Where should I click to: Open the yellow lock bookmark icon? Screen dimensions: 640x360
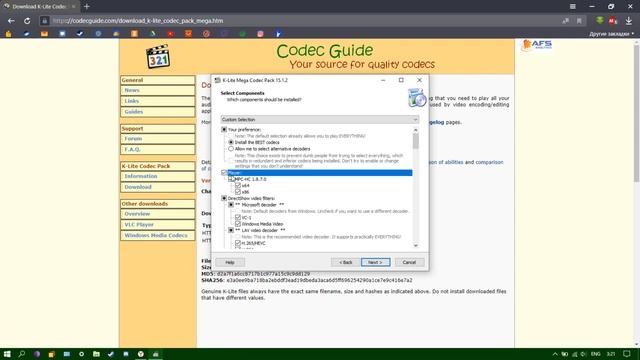coord(9,34)
